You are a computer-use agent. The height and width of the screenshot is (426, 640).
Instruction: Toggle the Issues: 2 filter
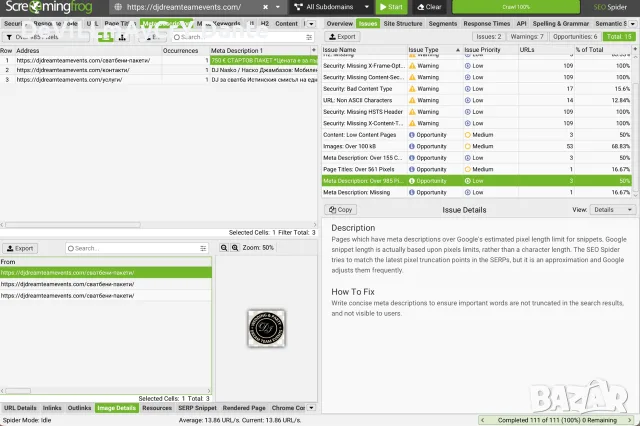click(x=489, y=37)
